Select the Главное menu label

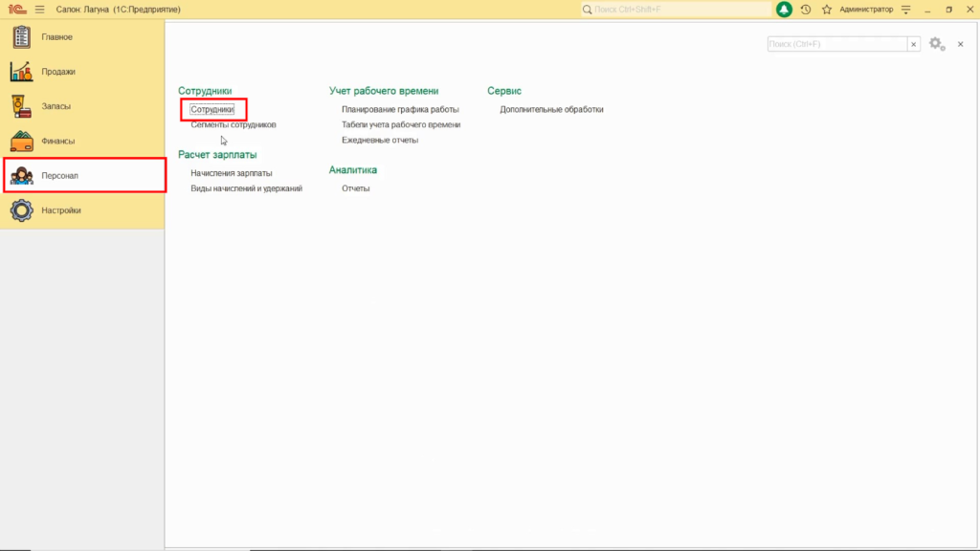tap(56, 37)
